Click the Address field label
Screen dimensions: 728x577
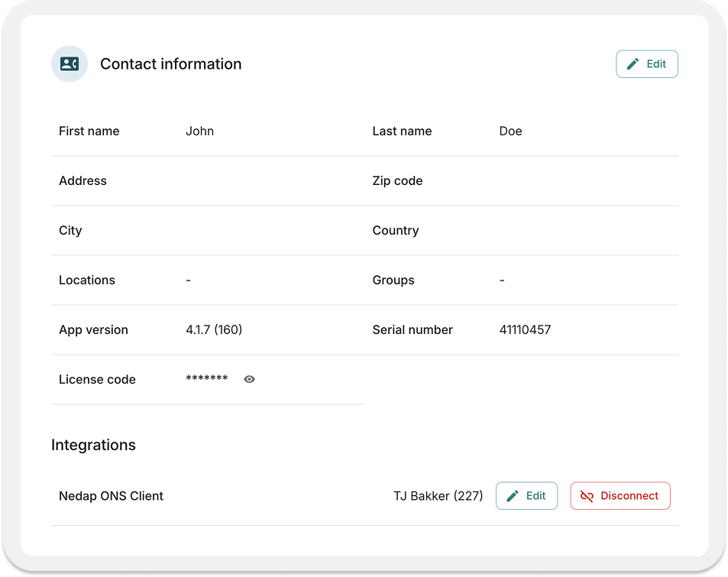point(83,180)
